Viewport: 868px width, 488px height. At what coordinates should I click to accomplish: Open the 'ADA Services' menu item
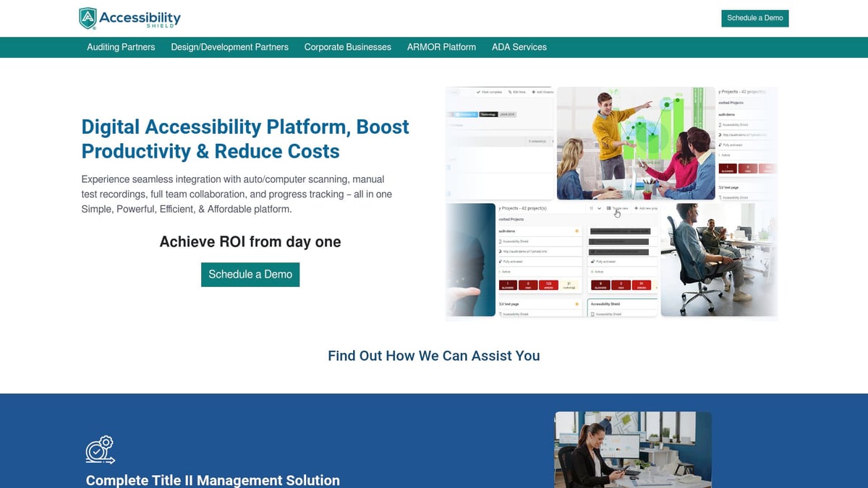coord(519,46)
